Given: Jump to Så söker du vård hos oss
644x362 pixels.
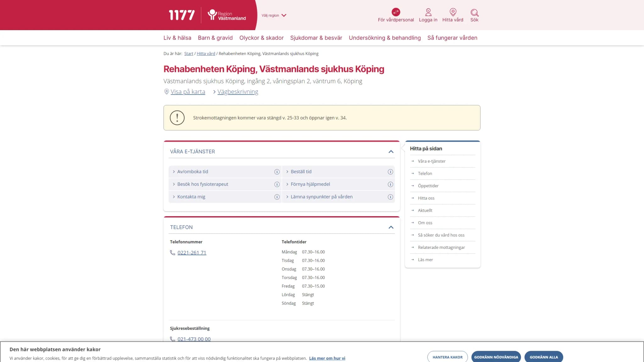Looking at the screenshot, I should tap(441, 235).
